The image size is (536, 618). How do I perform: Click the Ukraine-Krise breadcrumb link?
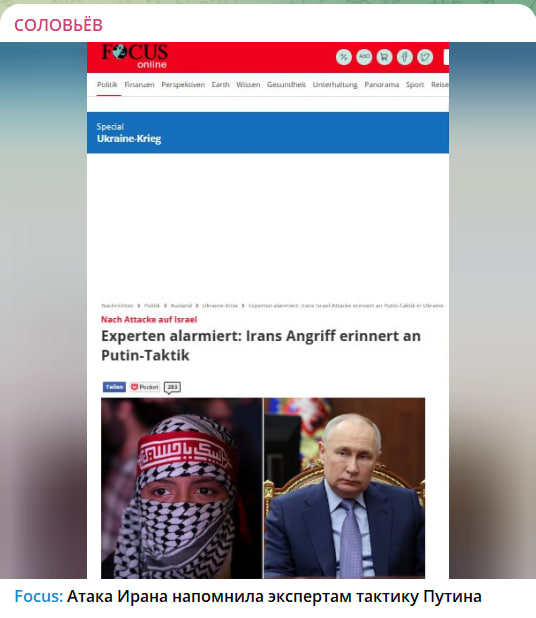[x=220, y=305]
